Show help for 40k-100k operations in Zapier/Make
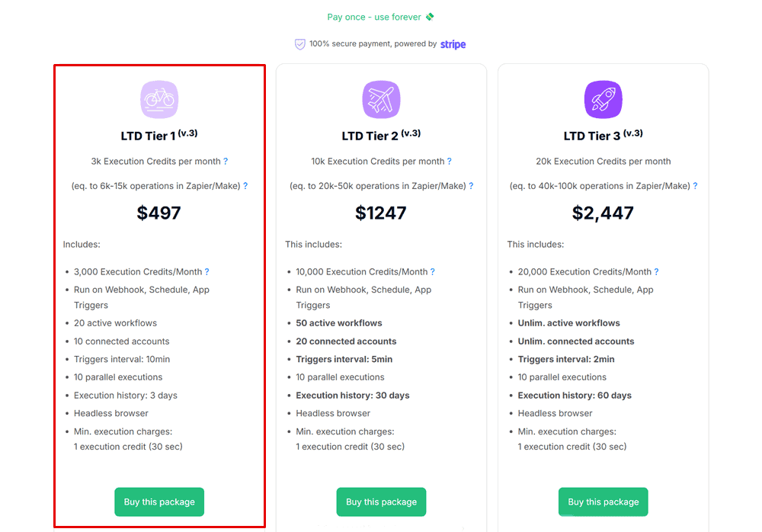The width and height of the screenshot is (762, 532). 696,186
